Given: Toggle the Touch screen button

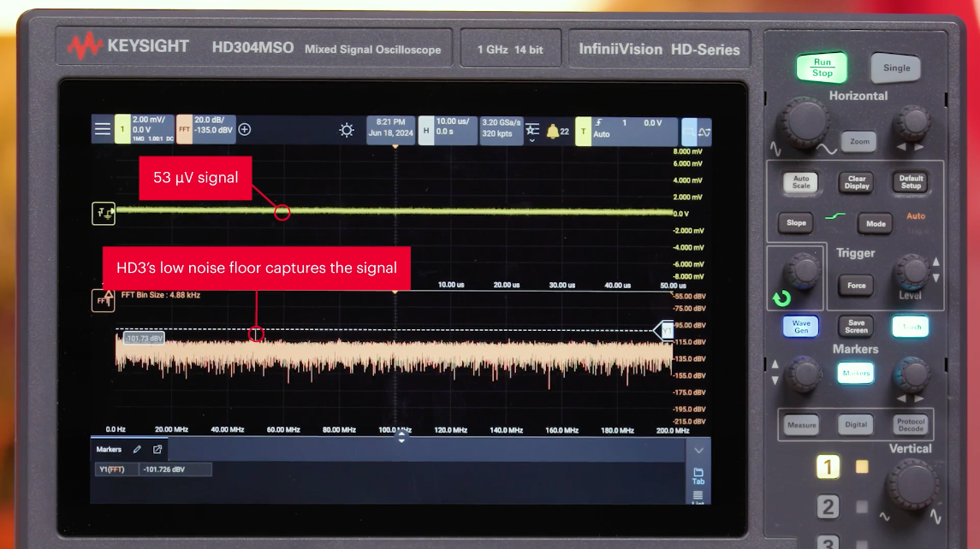Looking at the screenshot, I should (910, 327).
